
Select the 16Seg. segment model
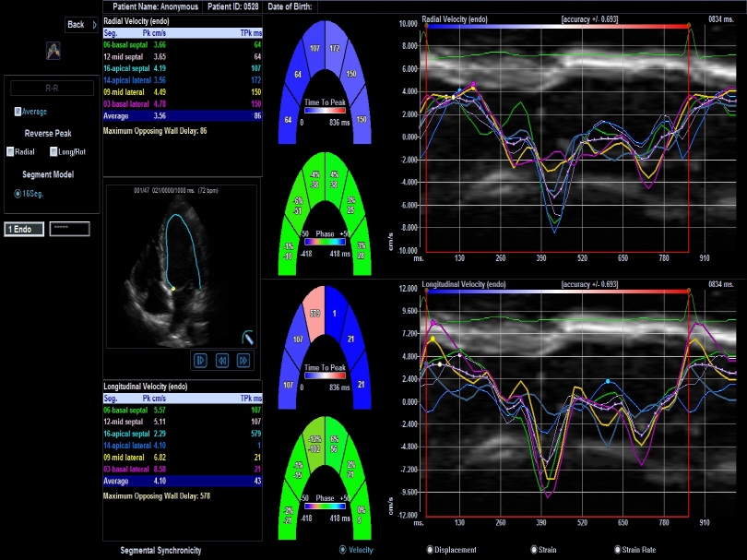tap(19, 194)
